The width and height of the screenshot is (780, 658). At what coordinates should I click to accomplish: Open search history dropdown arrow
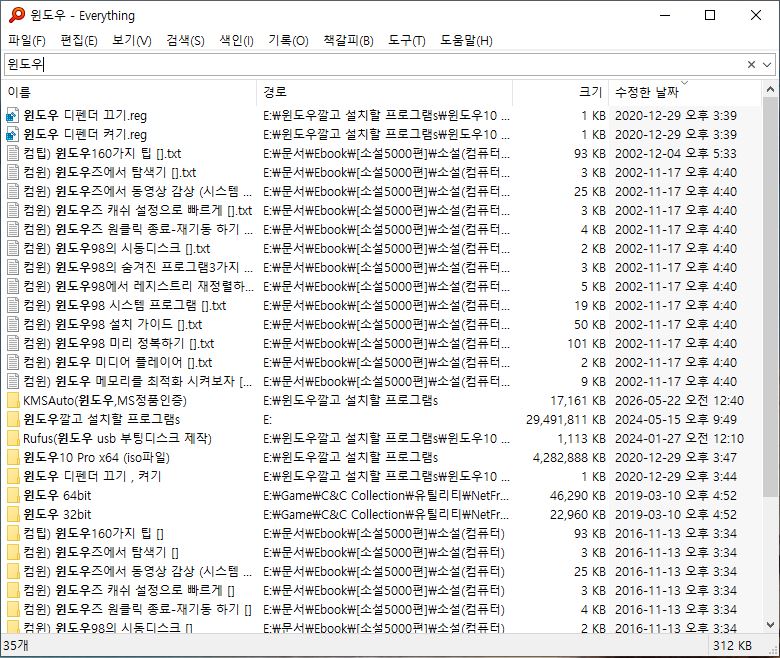[x=767, y=64]
